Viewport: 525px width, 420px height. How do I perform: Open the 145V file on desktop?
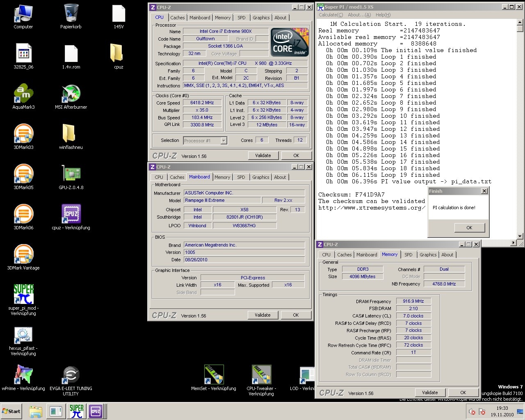pyautogui.click(x=119, y=17)
